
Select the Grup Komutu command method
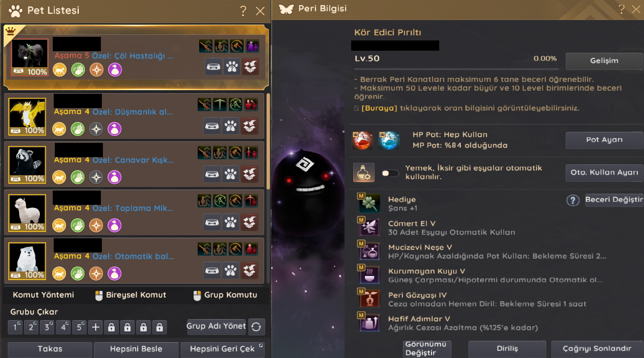tap(225, 295)
